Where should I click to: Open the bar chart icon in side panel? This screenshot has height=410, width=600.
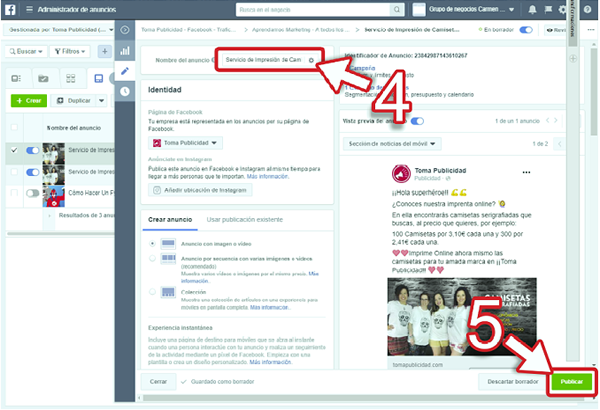click(125, 51)
